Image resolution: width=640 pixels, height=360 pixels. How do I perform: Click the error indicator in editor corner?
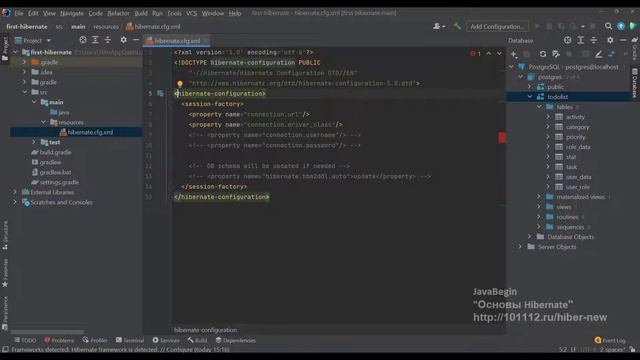click(476, 53)
